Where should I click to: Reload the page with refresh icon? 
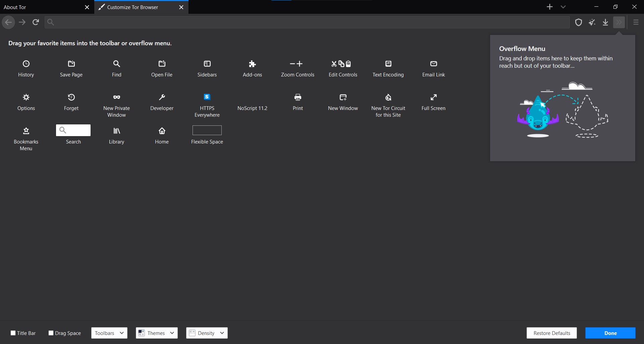point(36,22)
